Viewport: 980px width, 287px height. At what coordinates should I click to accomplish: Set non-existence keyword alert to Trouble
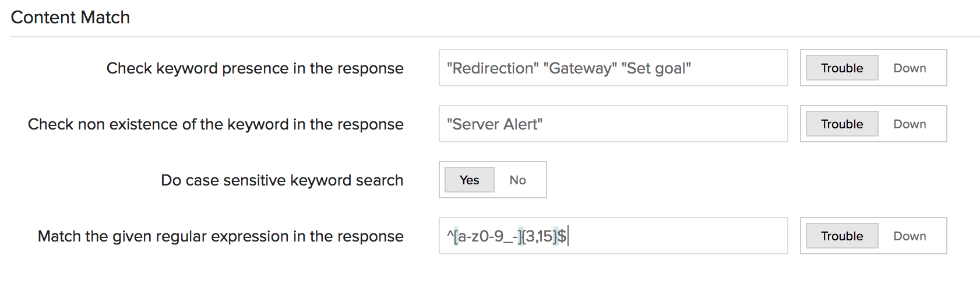point(841,124)
